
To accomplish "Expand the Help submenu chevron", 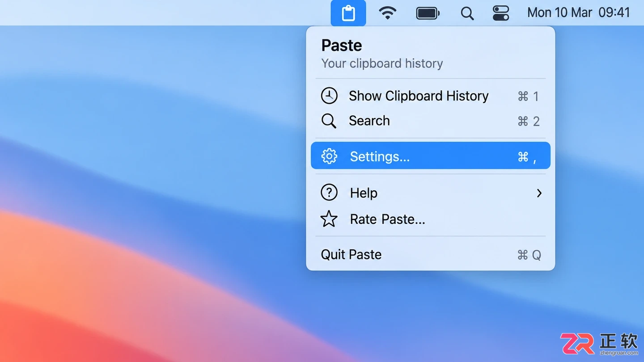I will pyautogui.click(x=539, y=193).
